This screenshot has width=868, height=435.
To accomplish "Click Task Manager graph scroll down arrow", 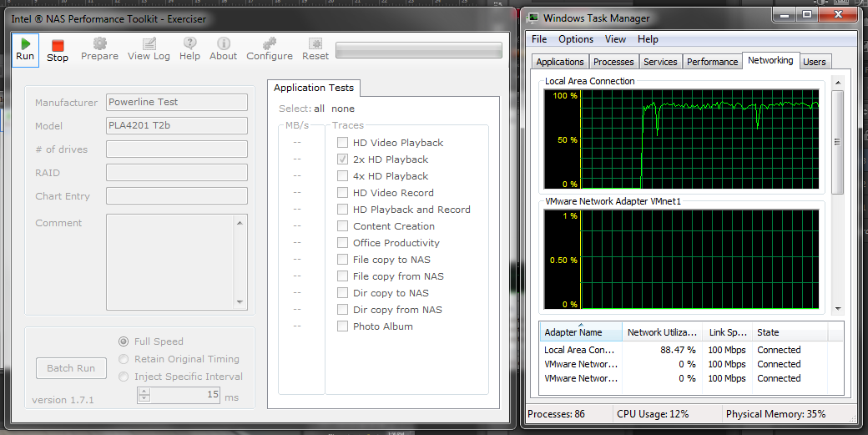I will point(838,309).
